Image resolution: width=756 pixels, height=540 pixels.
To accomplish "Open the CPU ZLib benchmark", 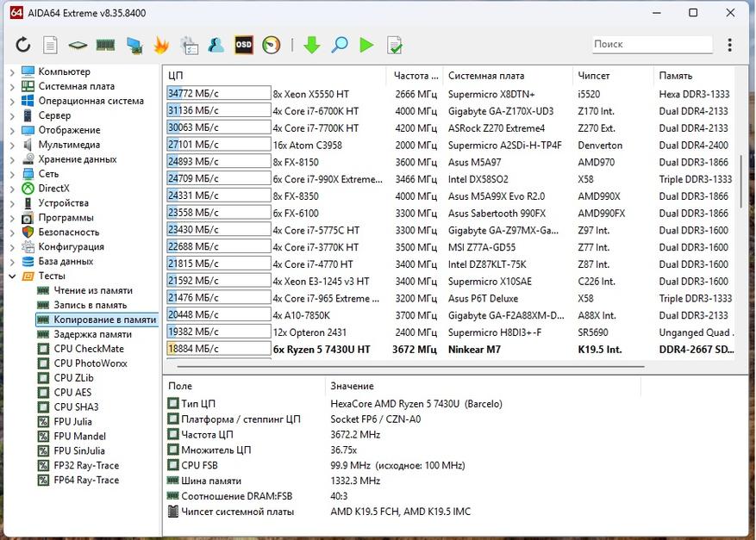I will click(x=73, y=378).
